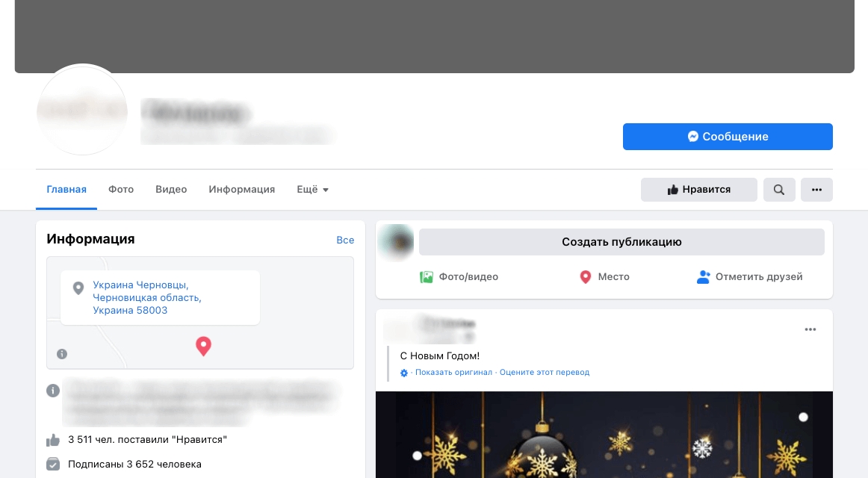Click text Подписаны 3 652 человека

point(134,464)
